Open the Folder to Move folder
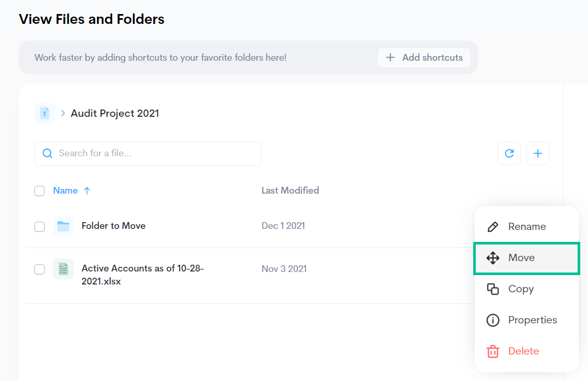 click(113, 226)
